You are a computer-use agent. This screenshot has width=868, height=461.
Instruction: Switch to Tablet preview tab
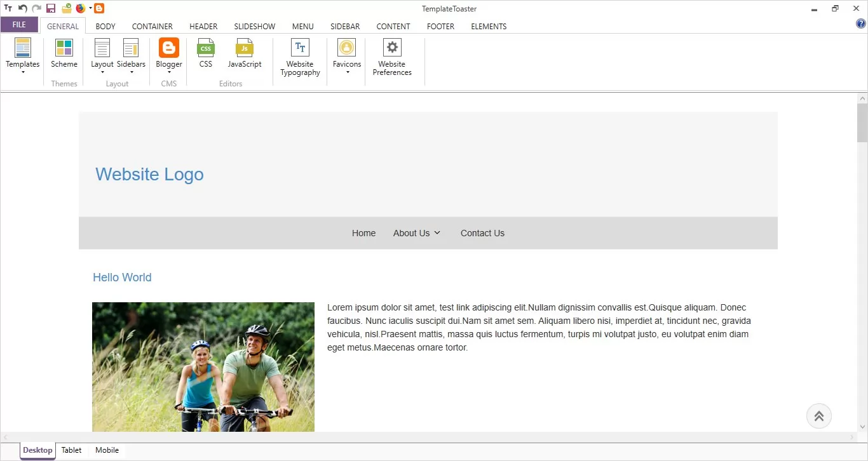coord(71,450)
